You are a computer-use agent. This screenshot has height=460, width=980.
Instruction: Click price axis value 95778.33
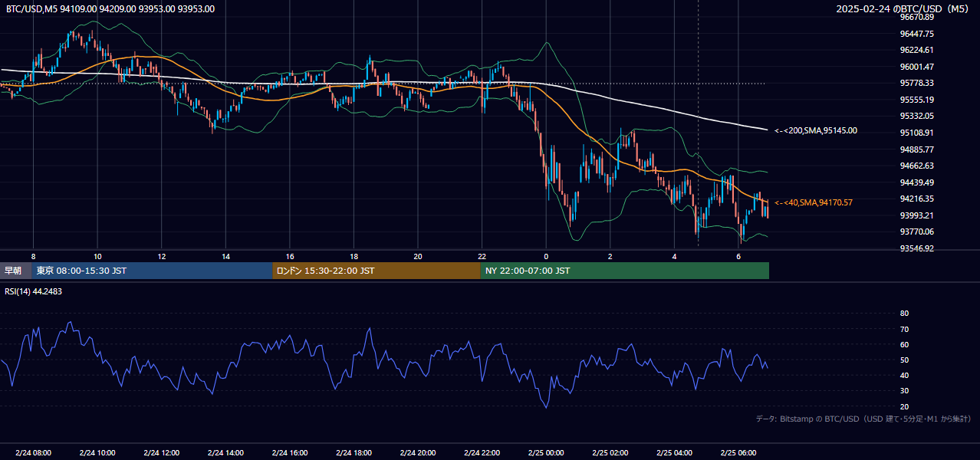coord(916,83)
